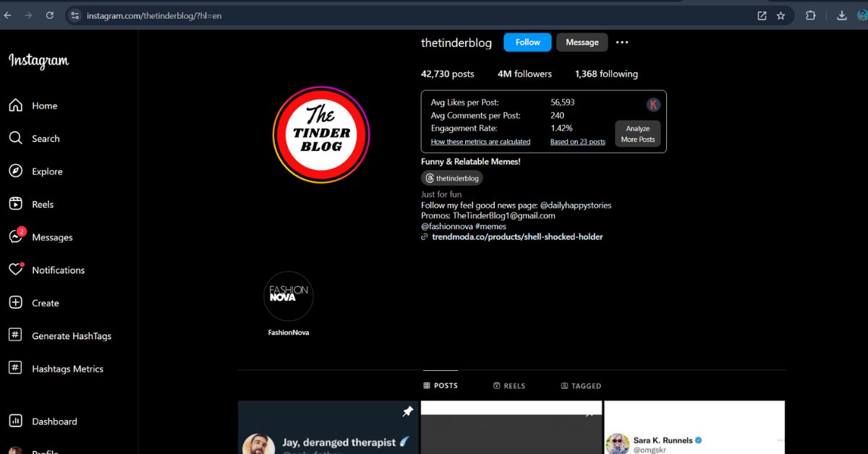Open Hashtags Metrics in the sidebar
Viewport: 868px width, 454px height.
coord(56,369)
